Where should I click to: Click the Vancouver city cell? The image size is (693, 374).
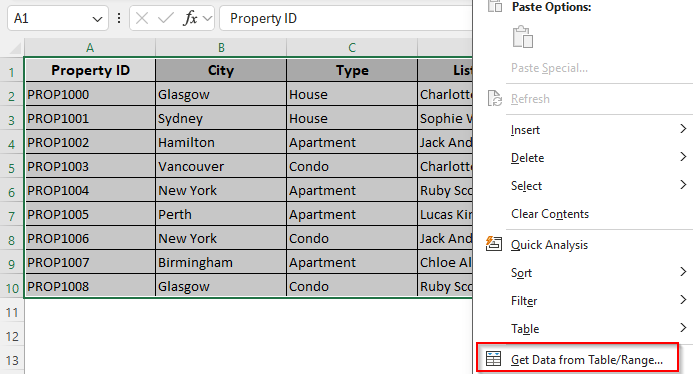pyautogui.click(x=221, y=166)
